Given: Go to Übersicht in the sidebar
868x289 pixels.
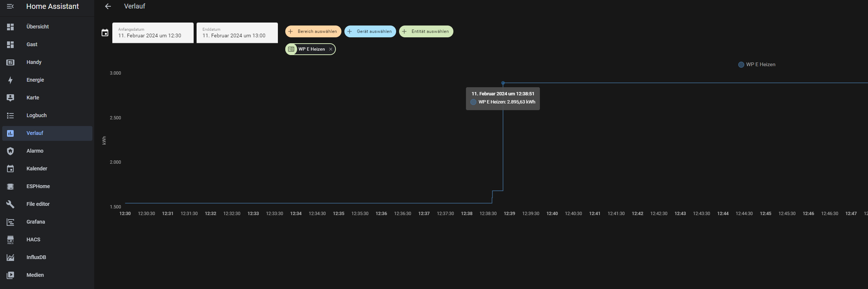Looking at the screenshot, I should point(37,27).
